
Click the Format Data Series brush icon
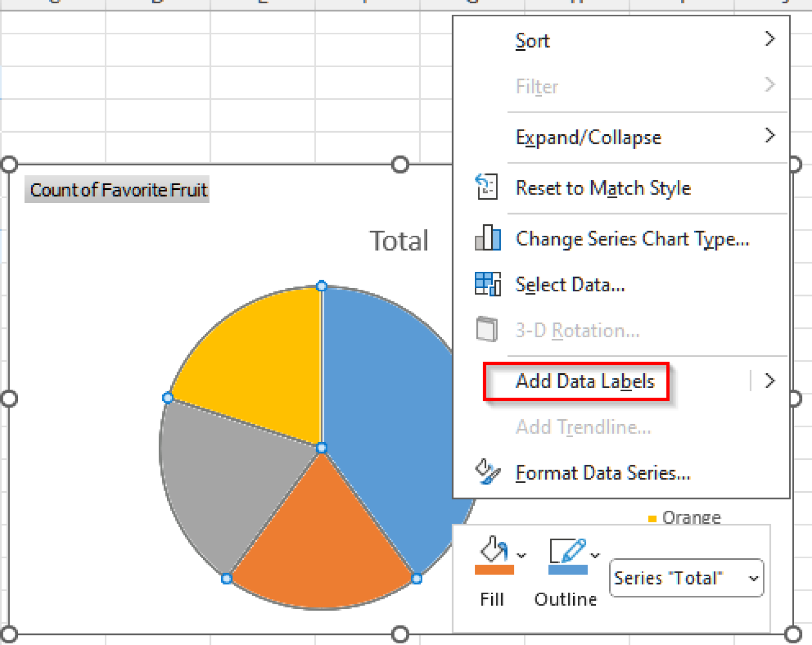coord(486,471)
